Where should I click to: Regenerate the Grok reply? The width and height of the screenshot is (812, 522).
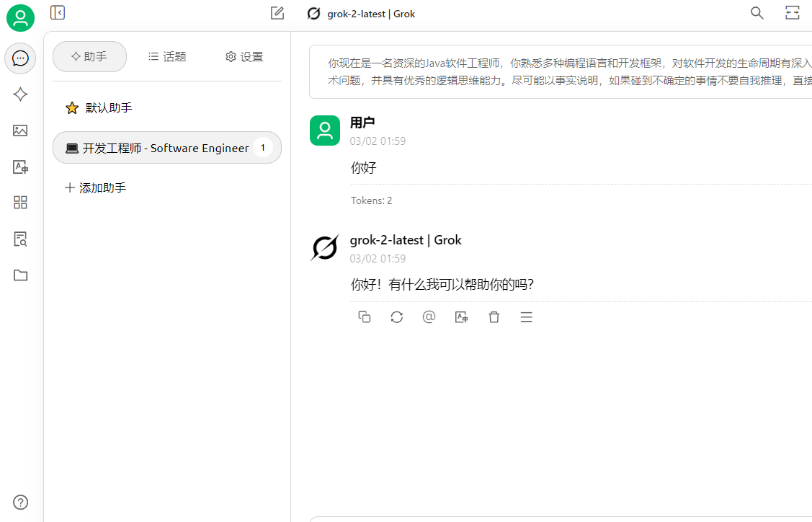[x=396, y=317]
